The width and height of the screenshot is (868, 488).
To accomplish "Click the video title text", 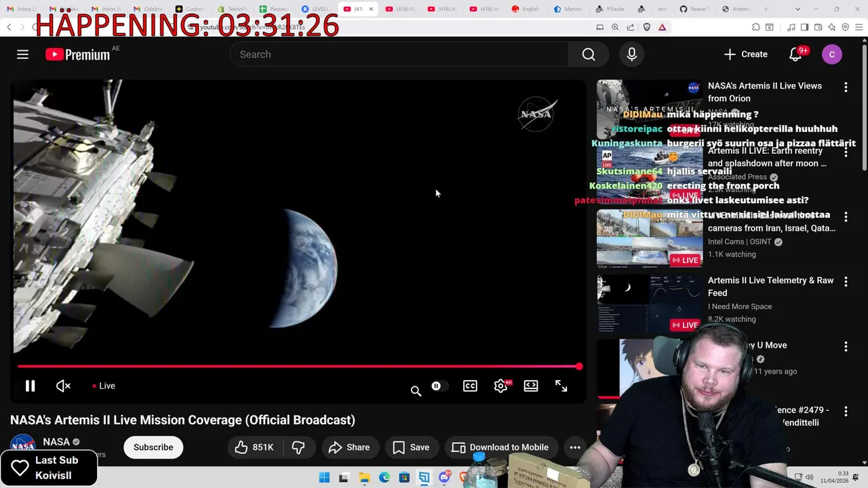I will (x=182, y=420).
